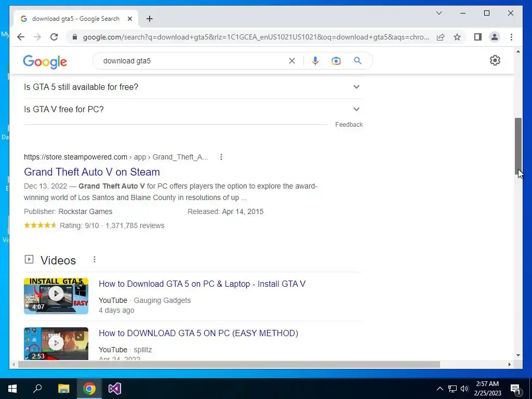This screenshot has width=532, height=399.
Task: Open Chrome side panel
Action: point(478,37)
